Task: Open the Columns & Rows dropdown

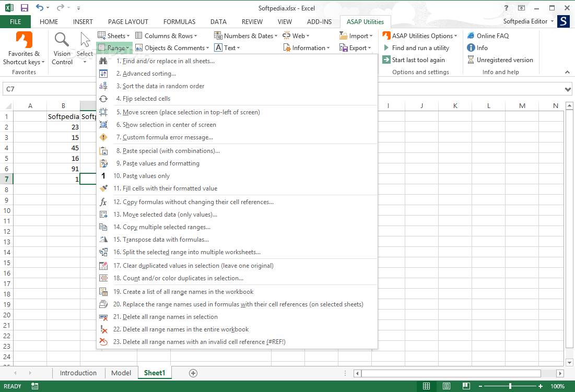Action: click(166, 35)
